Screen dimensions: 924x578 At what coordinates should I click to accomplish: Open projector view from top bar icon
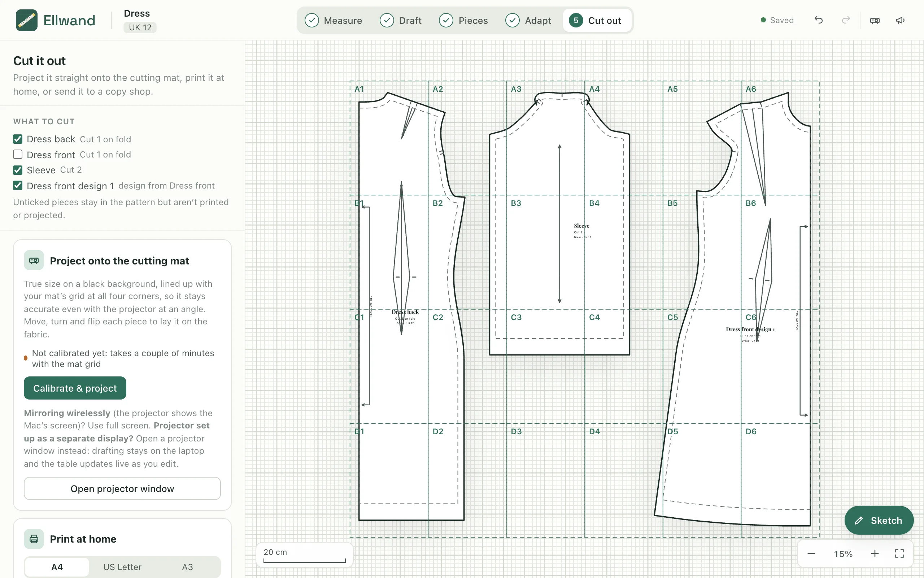875,20
